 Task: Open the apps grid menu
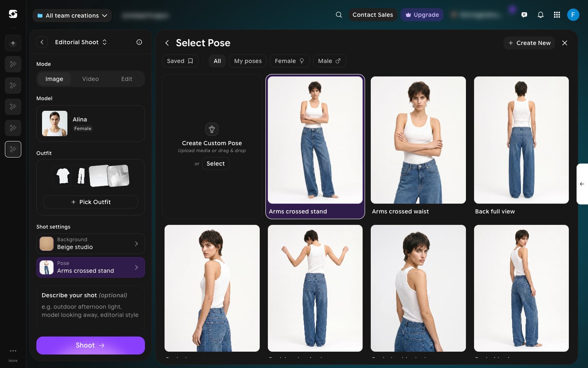(557, 15)
